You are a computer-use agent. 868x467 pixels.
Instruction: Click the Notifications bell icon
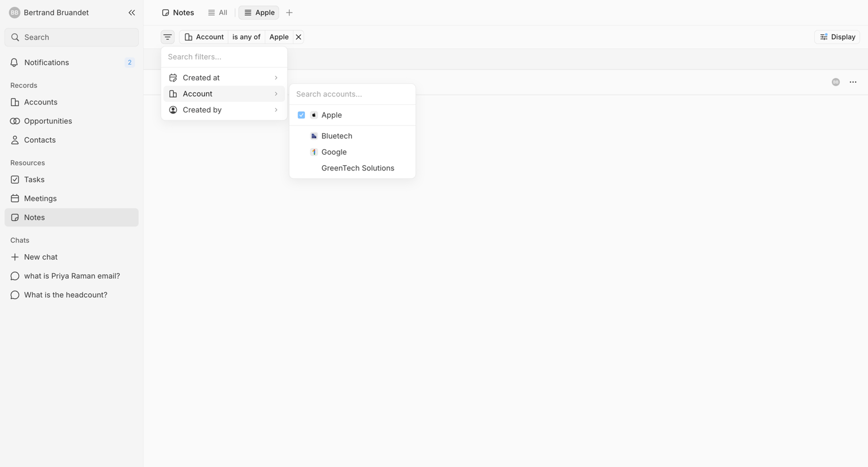coord(15,63)
